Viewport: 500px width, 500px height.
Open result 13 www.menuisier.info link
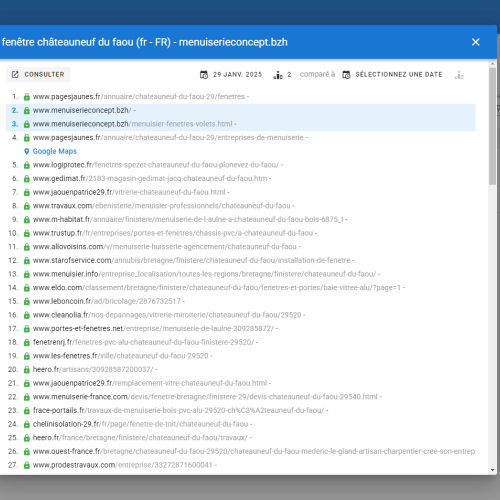[204, 274]
